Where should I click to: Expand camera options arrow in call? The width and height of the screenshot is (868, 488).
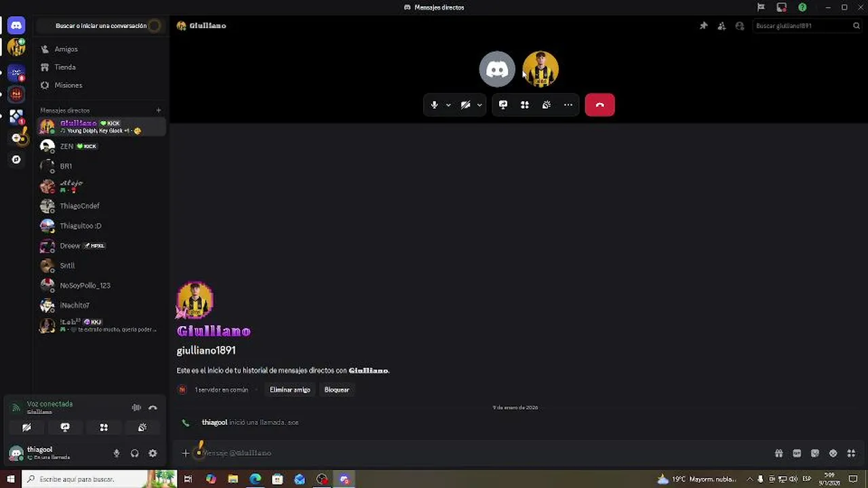479,105
